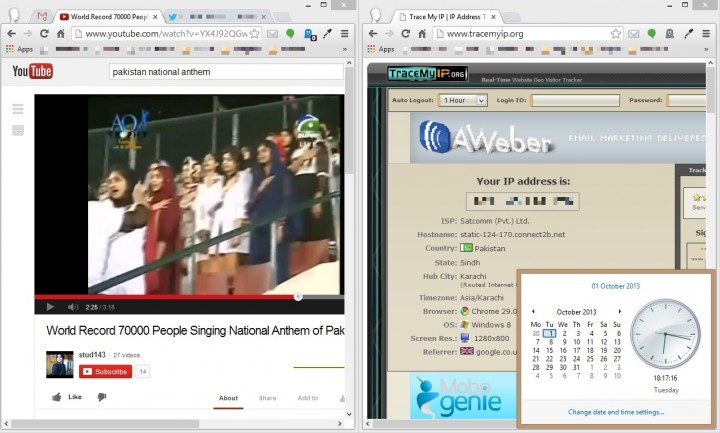Reload the YouTube page
This screenshot has height=433, width=720.
pyautogui.click(x=44, y=34)
